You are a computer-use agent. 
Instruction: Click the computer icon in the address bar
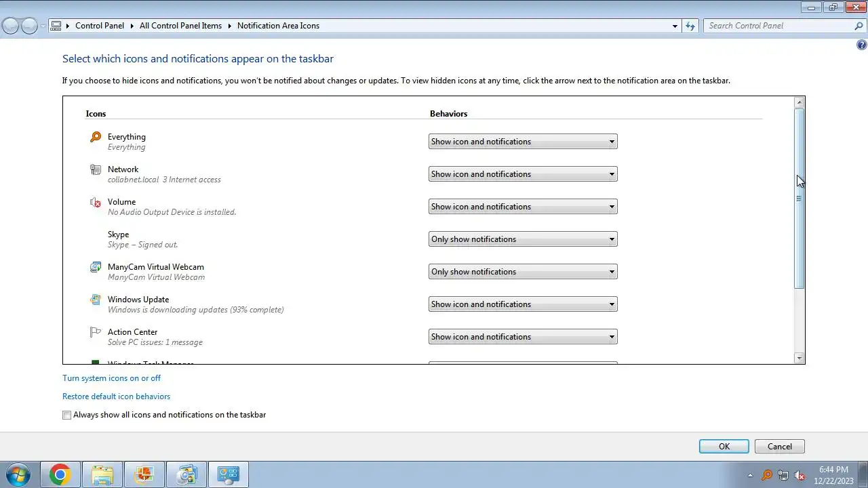(56, 26)
